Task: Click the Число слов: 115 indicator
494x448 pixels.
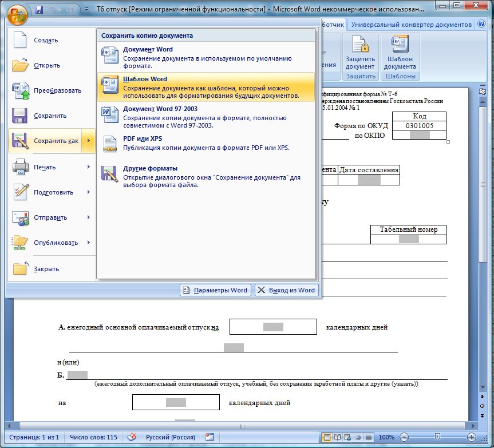Action: click(93, 437)
